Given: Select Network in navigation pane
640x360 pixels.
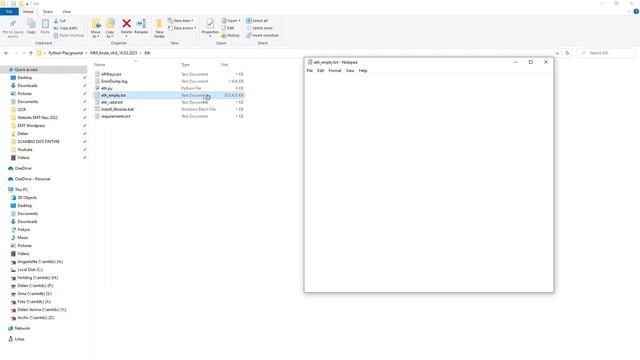Looking at the screenshot, I should tap(22, 328).
